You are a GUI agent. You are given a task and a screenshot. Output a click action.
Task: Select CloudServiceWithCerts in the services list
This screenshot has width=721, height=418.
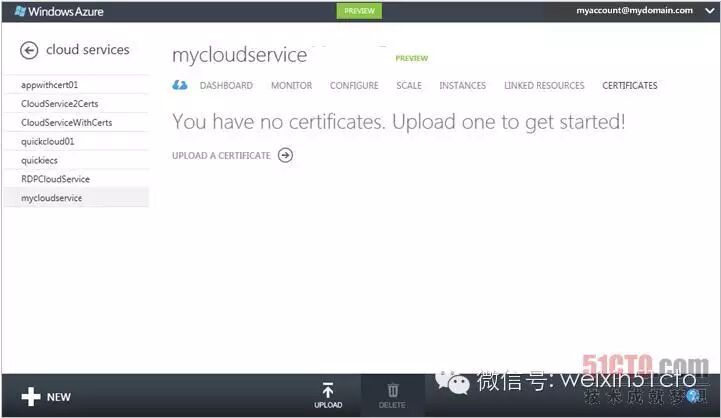click(77, 122)
